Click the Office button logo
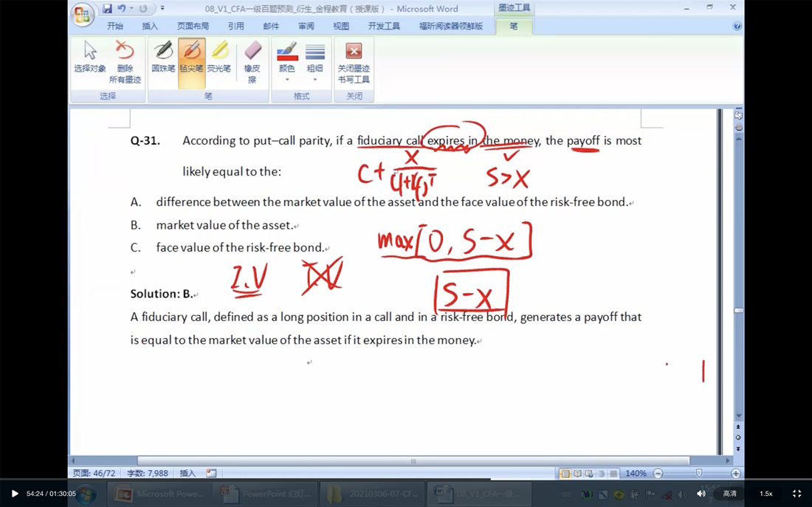Viewport: 812px width, 507px height. 81,15
